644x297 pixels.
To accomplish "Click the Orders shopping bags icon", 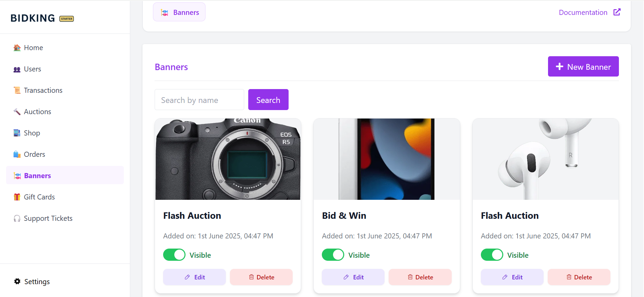I will (x=17, y=154).
